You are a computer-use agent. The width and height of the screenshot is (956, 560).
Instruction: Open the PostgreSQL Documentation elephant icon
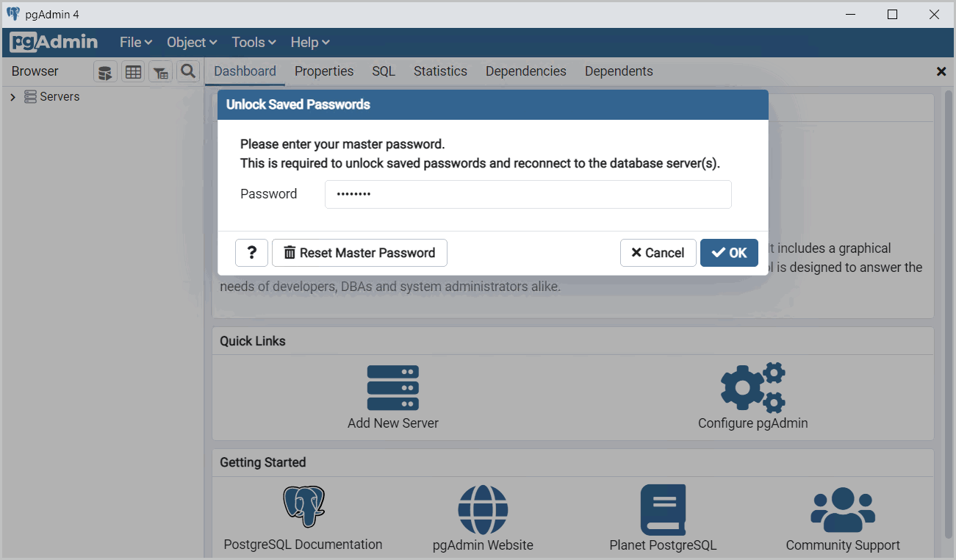point(303,507)
